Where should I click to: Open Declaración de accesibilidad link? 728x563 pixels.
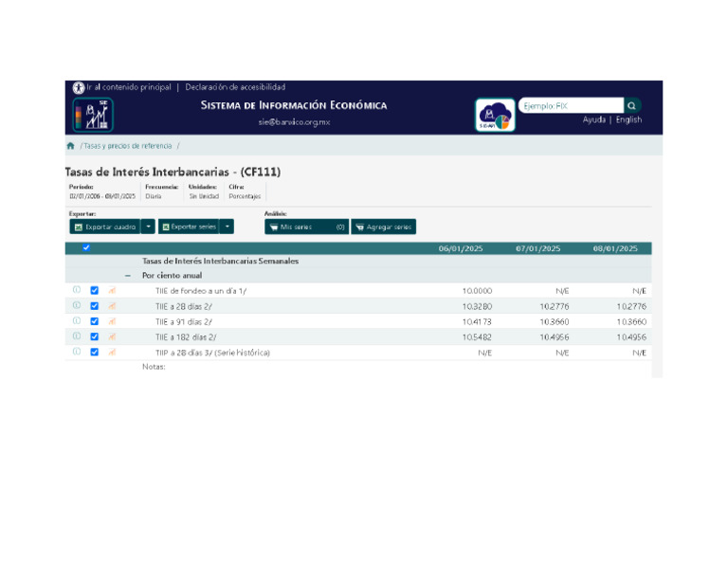coord(235,87)
